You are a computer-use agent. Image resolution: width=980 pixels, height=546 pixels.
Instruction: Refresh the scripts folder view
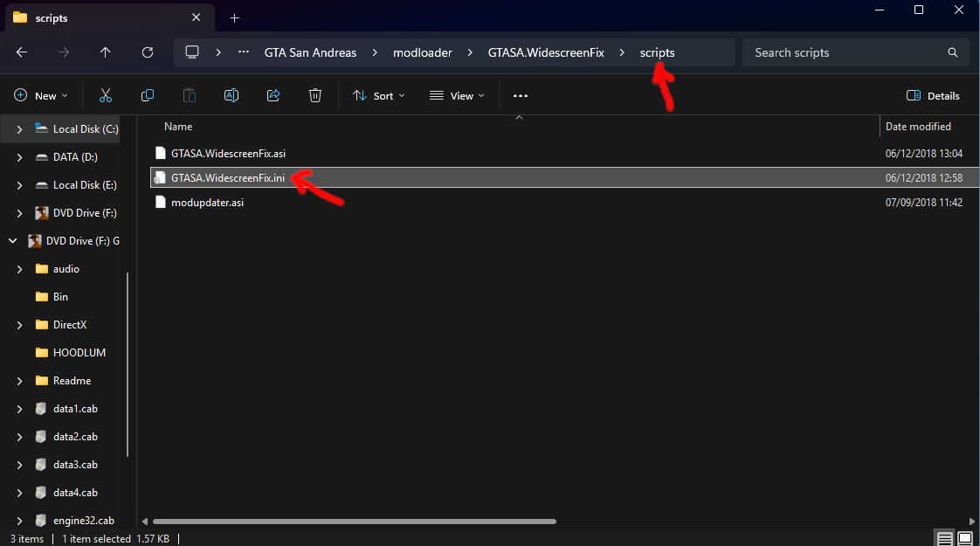[148, 52]
